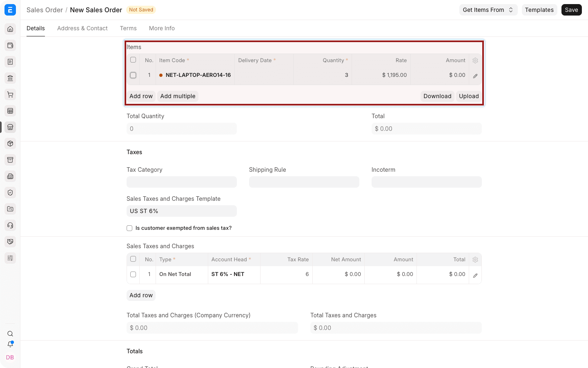This screenshot has width=588, height=368.
Task: Switch to More Info tab
Action: pos(162,28)
